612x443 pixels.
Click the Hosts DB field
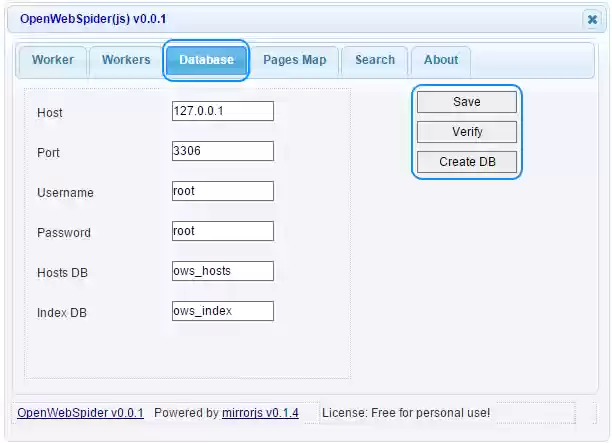coord(222,271)
